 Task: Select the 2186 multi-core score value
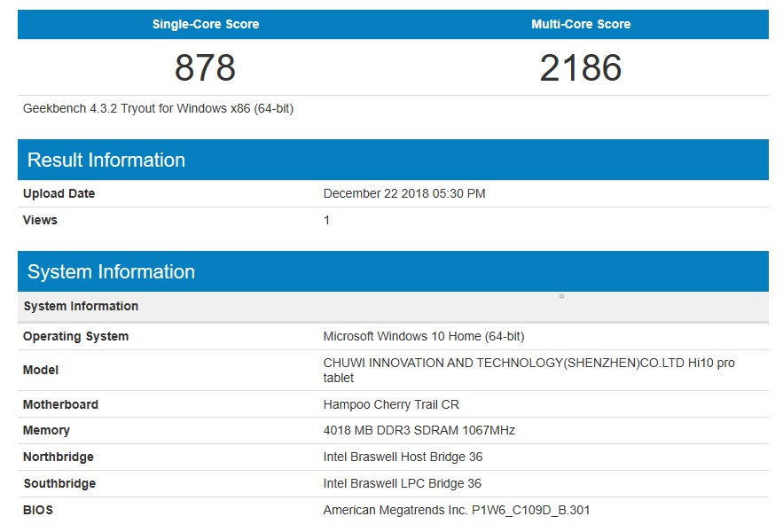coord(581,67)
